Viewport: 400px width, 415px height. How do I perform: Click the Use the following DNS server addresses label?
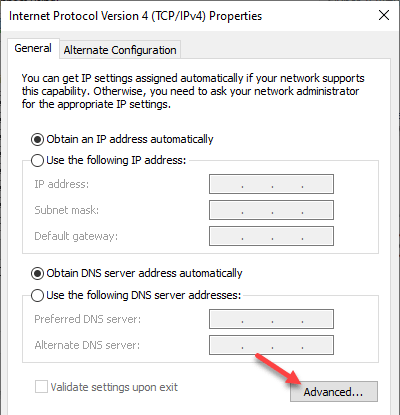(144, 295)
